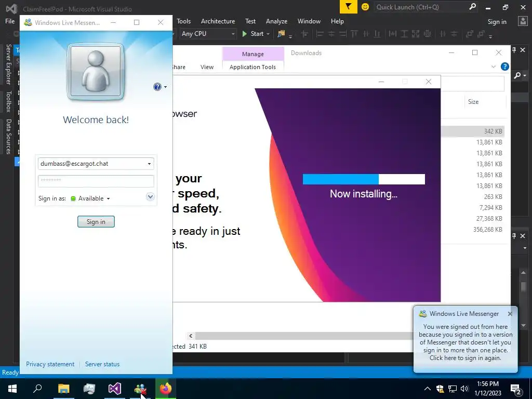The image size is (532, 399).
Task: Click the Align Centers toolbar icon
Action: (x=331, y=34)
